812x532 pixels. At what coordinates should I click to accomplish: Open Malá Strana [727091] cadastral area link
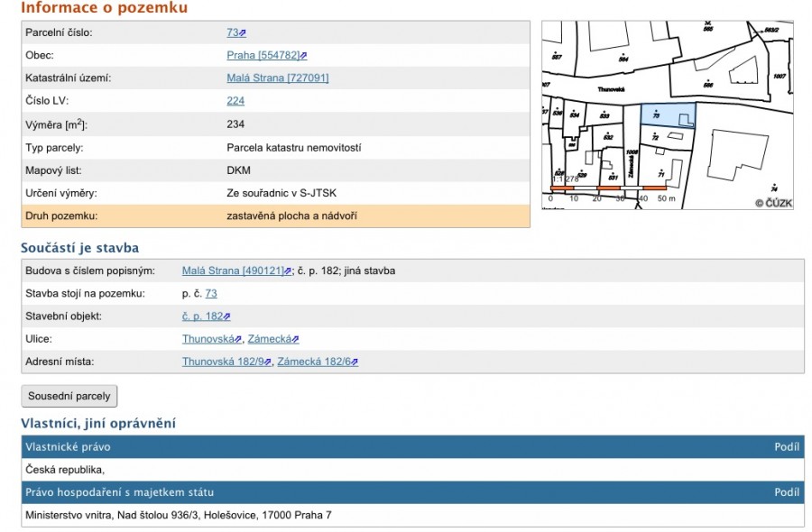278,78
